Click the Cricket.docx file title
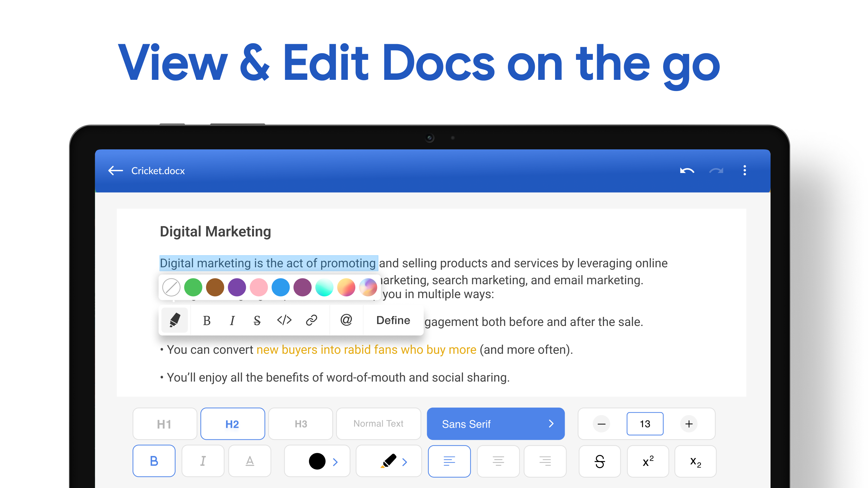 (x=158, y=171)
